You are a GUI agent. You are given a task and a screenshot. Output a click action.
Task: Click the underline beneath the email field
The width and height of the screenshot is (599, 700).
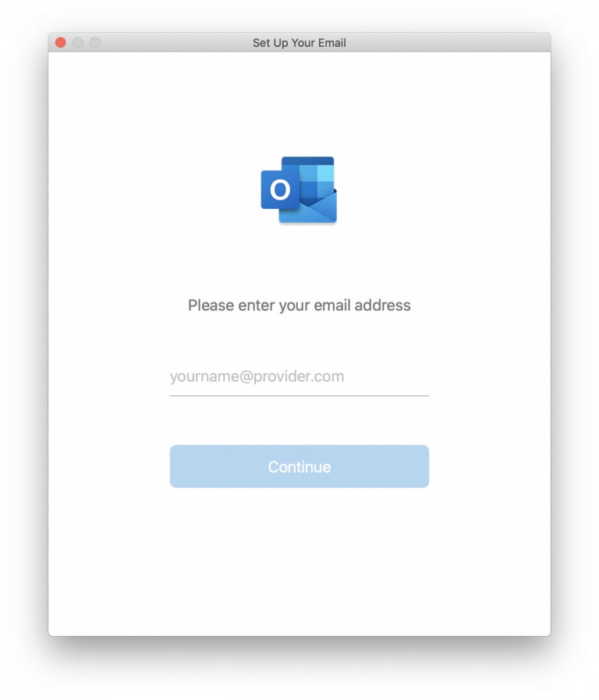click(299, 395)
